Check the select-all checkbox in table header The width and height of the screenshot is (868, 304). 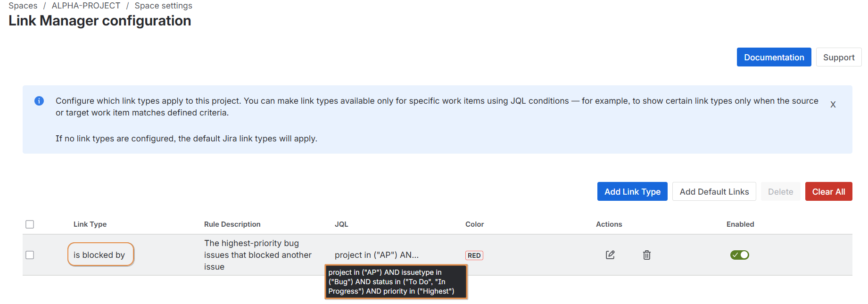(30, 224)
